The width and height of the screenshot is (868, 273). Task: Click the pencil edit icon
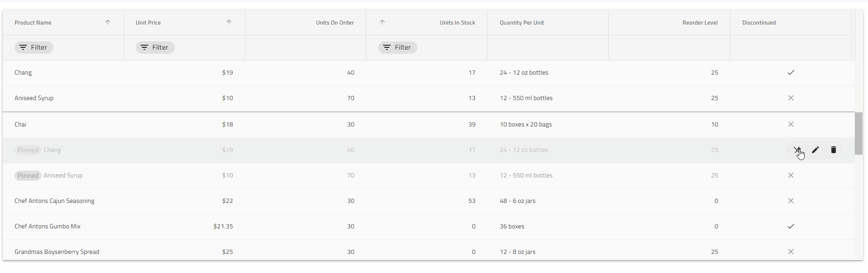(815, 150)
